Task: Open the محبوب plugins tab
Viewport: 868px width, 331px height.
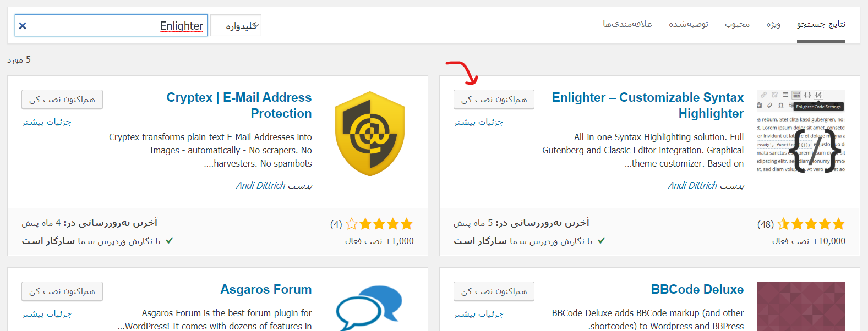Action: (737, 24)
